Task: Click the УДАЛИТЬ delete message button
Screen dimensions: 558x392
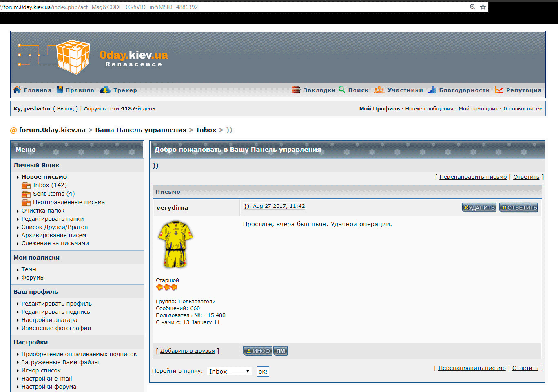Action: click(x=479, y=207)
